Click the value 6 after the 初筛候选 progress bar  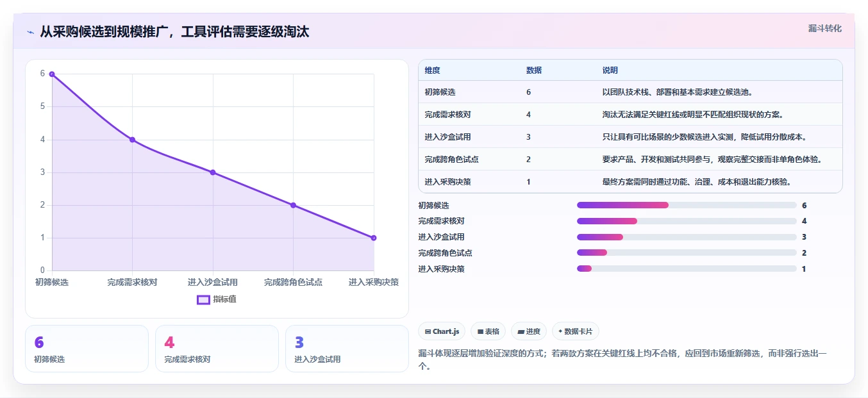pos(804,205)
